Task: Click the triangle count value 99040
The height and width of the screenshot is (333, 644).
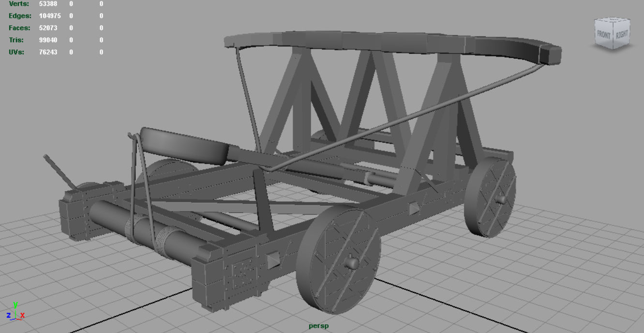Action: point(48,40)
